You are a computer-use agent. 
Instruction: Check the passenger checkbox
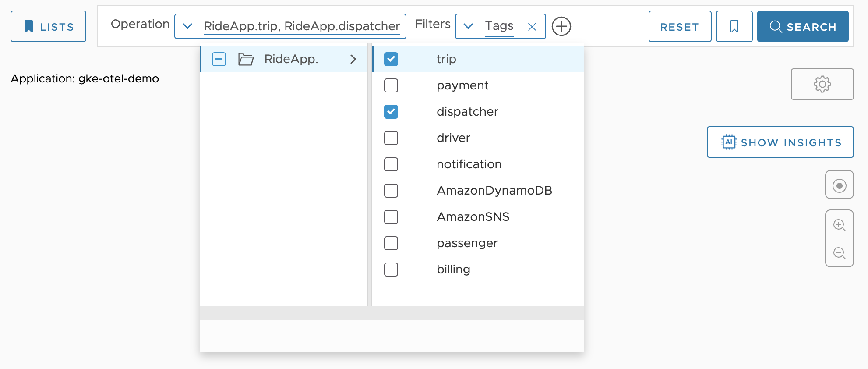391,243
